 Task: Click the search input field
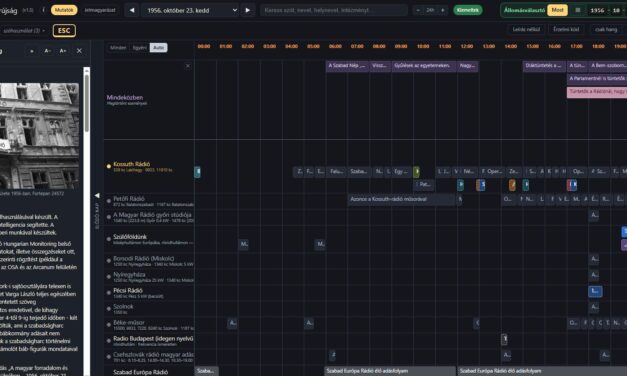point(334,10)
